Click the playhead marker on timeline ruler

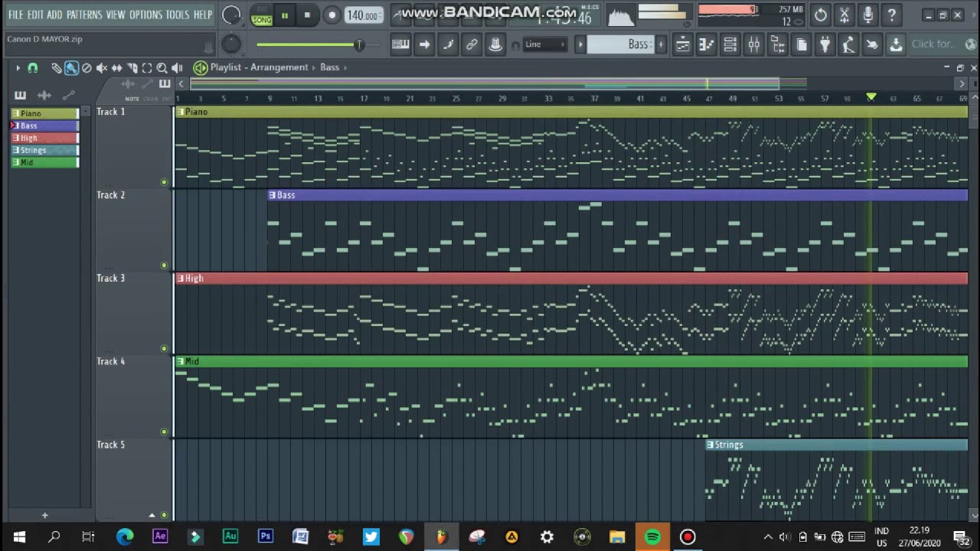871,97
